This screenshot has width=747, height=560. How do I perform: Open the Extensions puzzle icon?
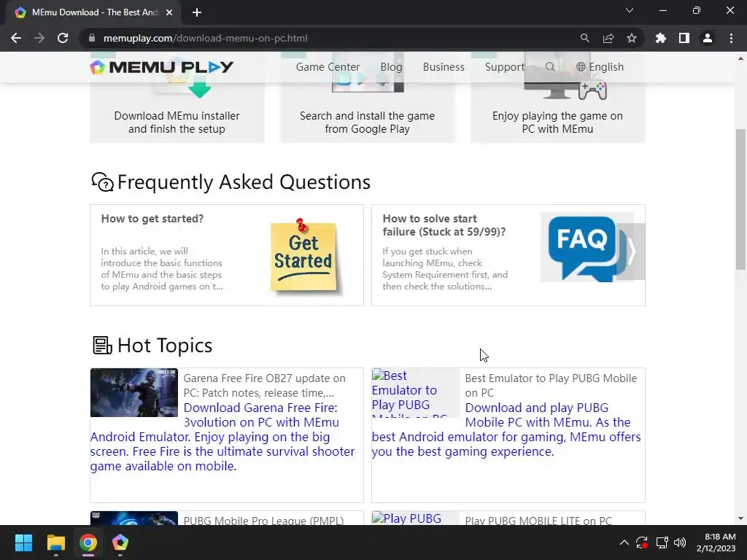660,38
